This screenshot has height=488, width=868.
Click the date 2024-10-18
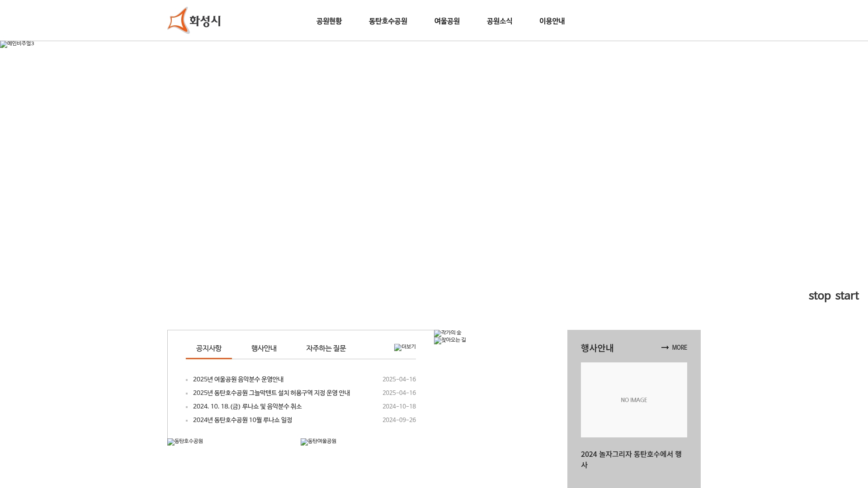pos(399,407)
